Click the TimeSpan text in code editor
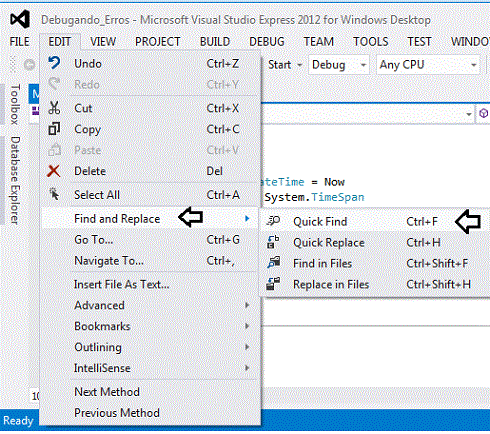 coord(338,197)
